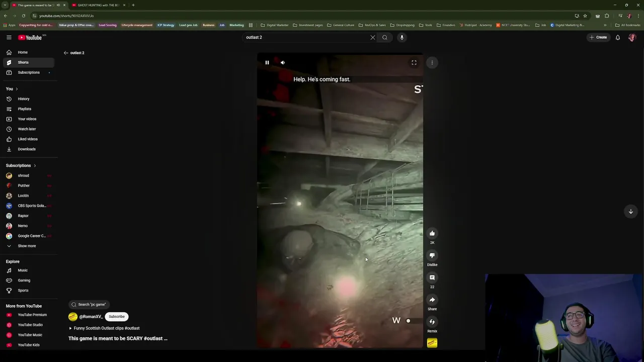Open the Watch later list
Image resolution: width=644 pixels, height=362 pixels.
pyautogui.click(x=29, y=129)
